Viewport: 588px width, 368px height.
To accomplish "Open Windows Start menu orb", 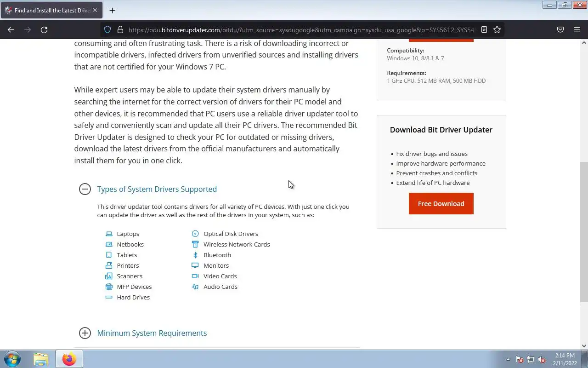I will click(x=12, y=359).
